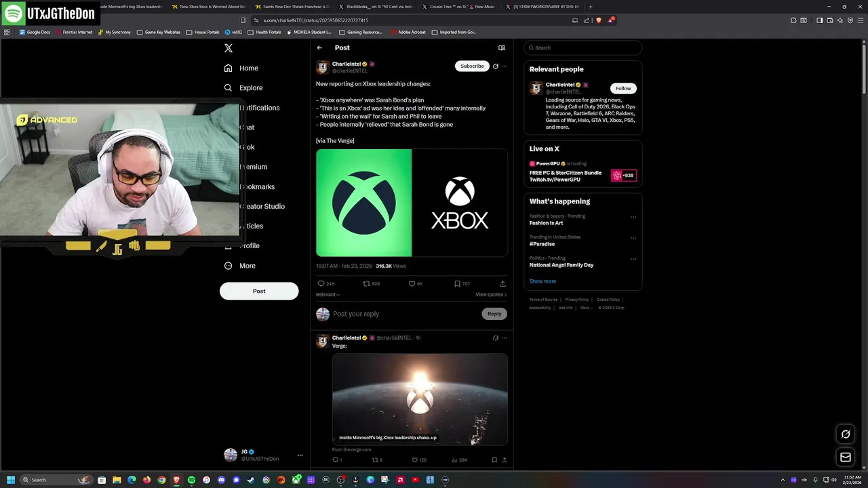This screenshot has width=868, height=488.
Task: Click Grok icon on Verge reply post
Action: [496, 338]
